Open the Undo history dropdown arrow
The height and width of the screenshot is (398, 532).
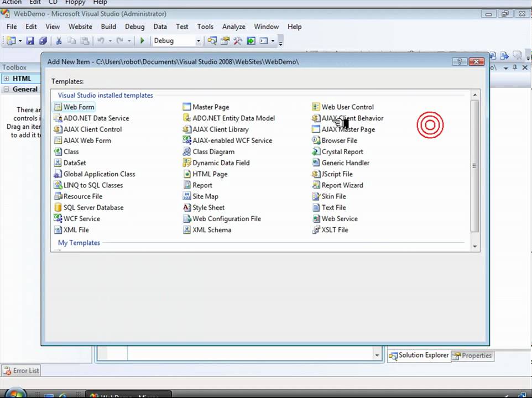coord(110,41)
